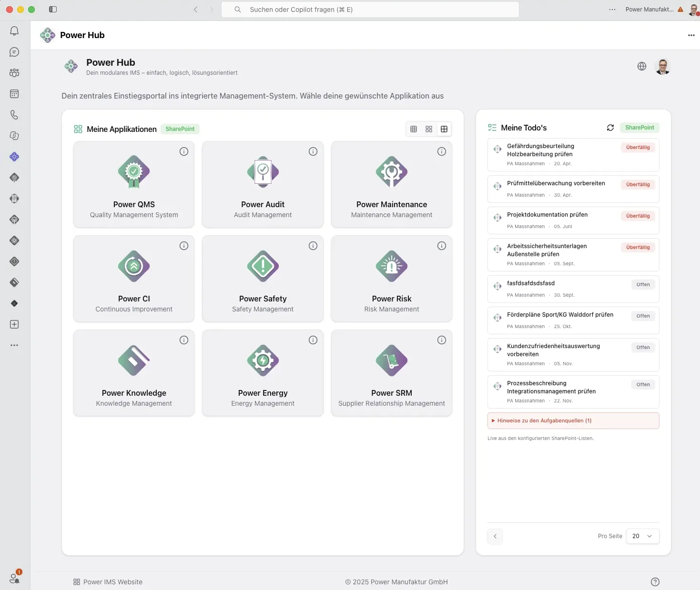
Task: Open the Power Knowledge application card
Action: click(134, 373)
